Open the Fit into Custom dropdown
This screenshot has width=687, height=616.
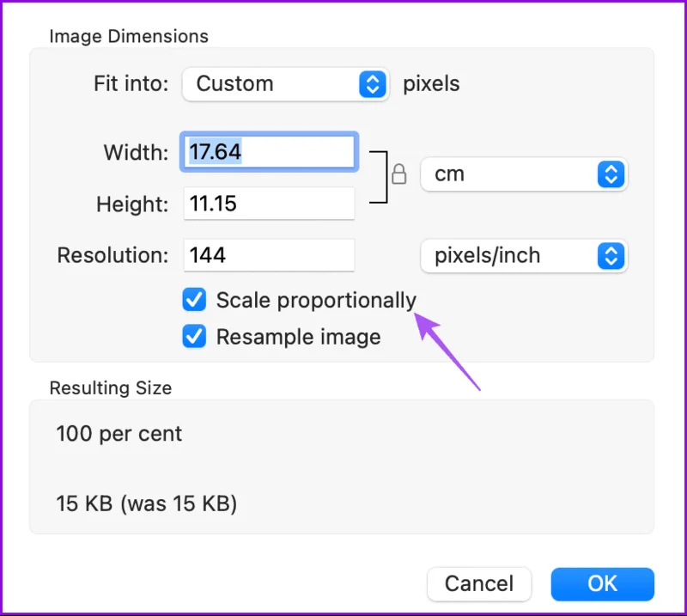pyautogui.click(x=285, y=84)
